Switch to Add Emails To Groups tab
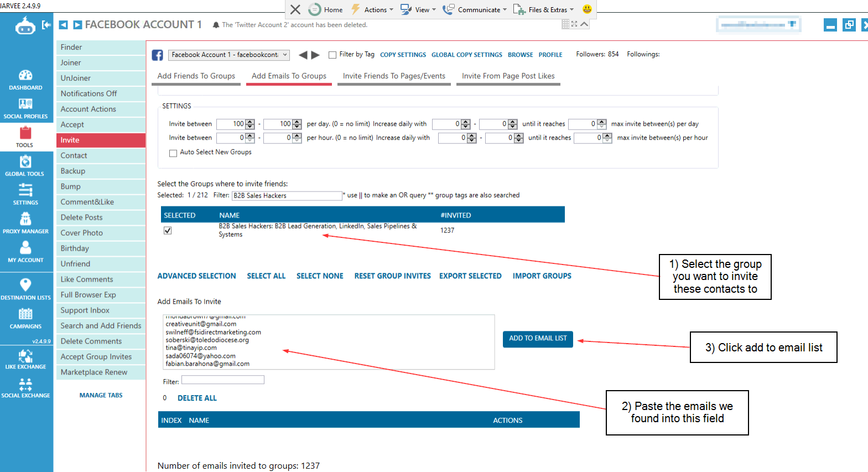 pyautogui.click(x=289, y=76)
